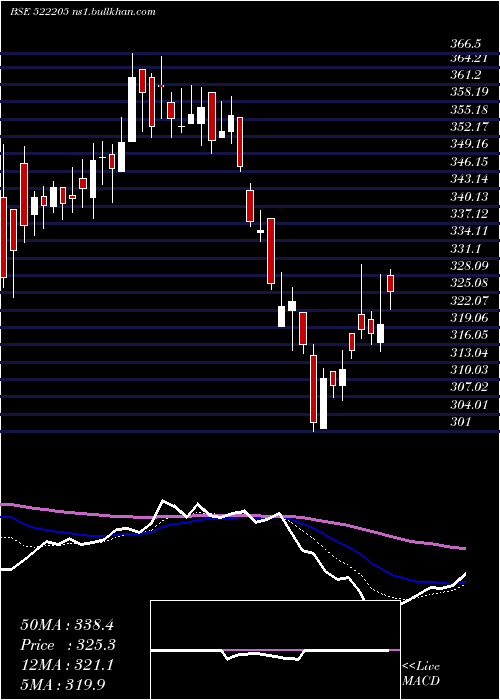Click the 346.15 price axis label
500x700 pixels.
(469, 161)
